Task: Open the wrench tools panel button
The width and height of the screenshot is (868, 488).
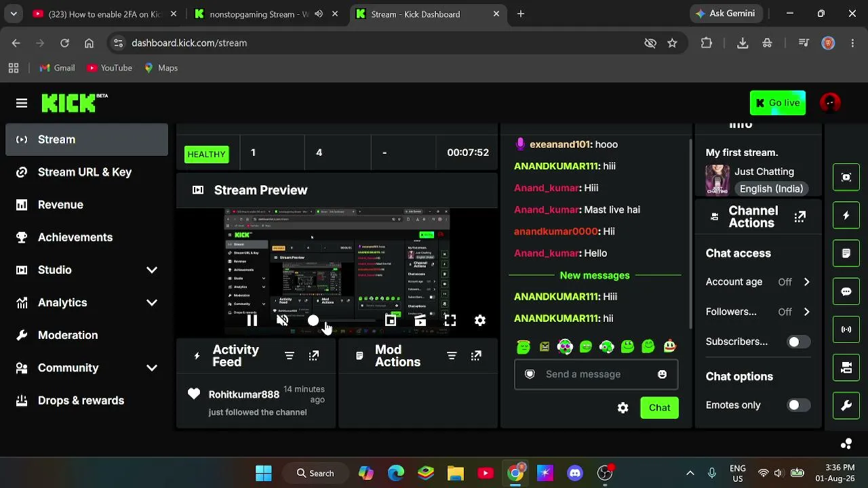Action: (x=846, y=405)
